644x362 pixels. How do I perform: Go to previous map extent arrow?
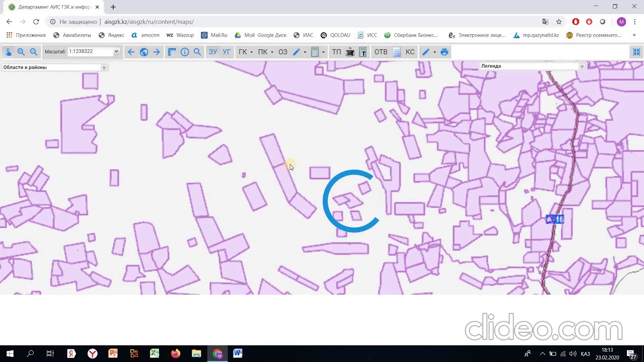pos(131,52)
